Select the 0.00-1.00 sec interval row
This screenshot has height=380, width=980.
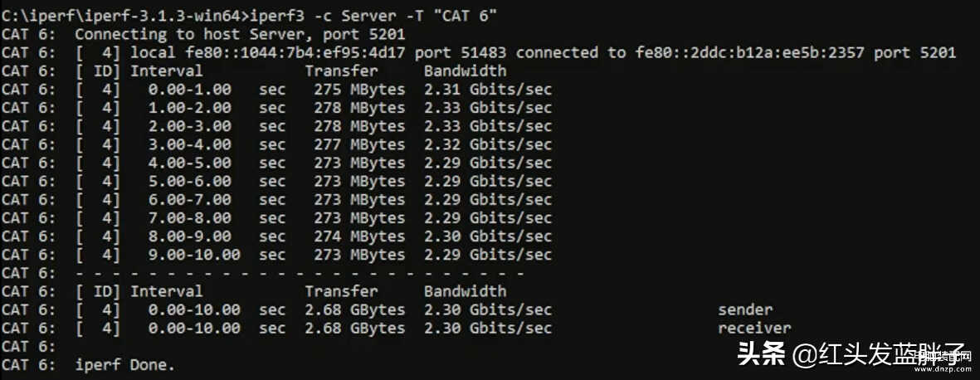click(x=276, y=90)
